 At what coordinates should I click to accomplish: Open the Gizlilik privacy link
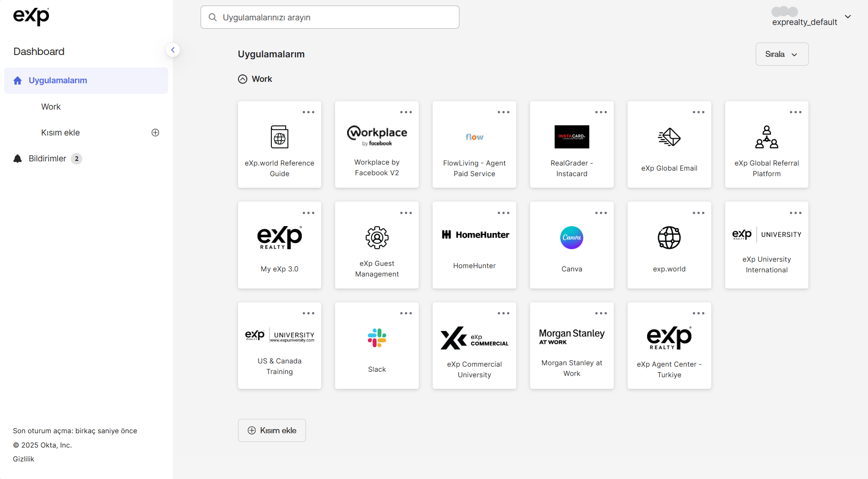coord(24,459)
